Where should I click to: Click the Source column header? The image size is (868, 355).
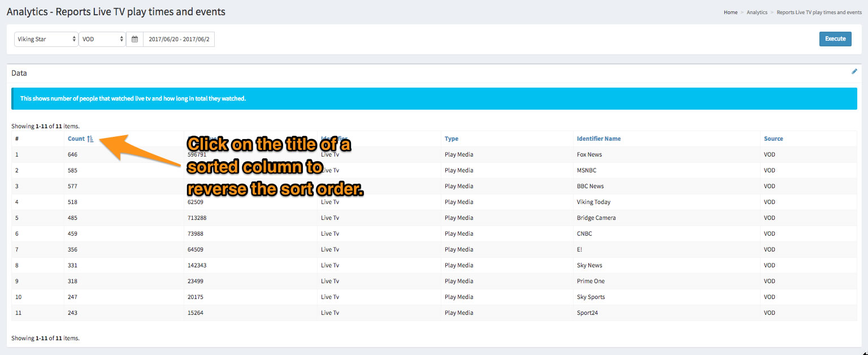click(773, 139)
